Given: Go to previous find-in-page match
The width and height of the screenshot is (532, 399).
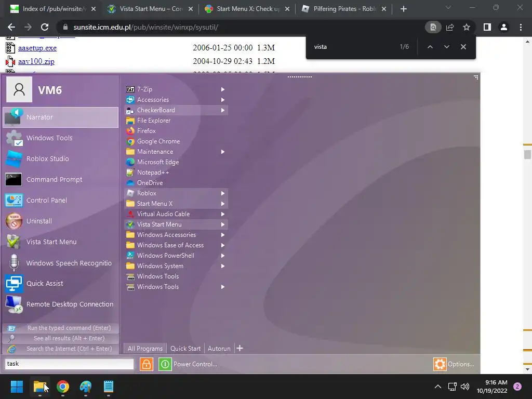Looking at the screenshot, I should coord(430,47).
